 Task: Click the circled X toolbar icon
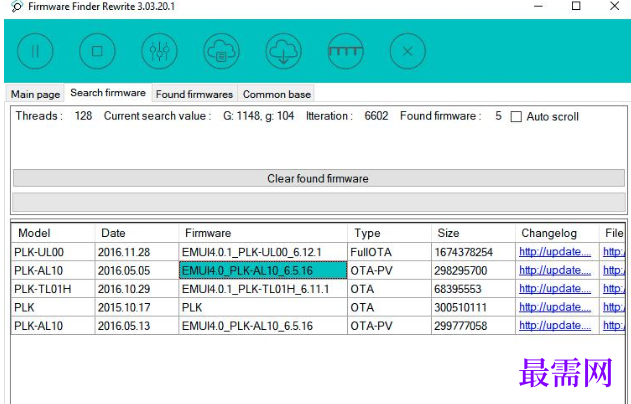tap(408, 51)
